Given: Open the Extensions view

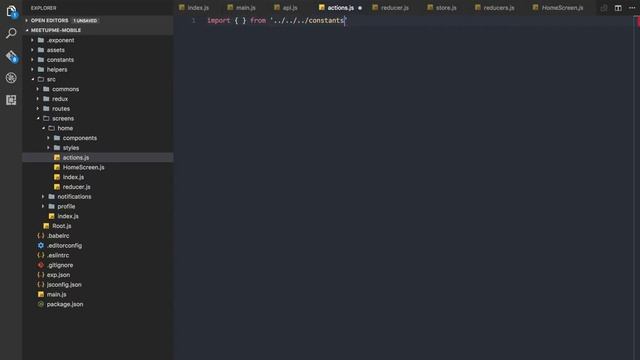Looking at the screenshot, I should tap(11, 100).
